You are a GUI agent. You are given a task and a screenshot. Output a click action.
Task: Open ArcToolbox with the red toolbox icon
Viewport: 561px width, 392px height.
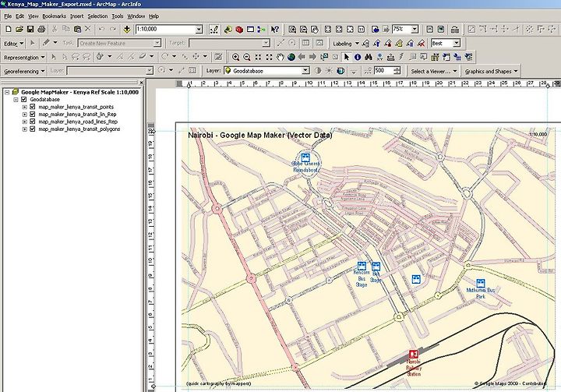point(239,30)
